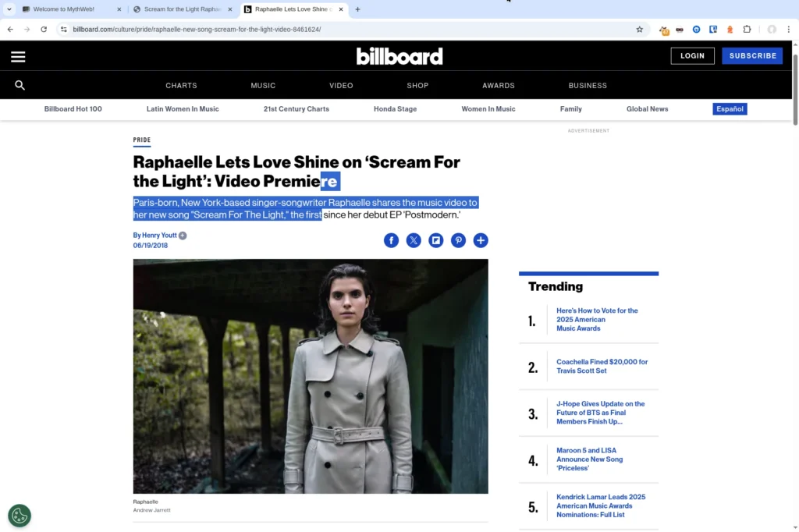Open trending story Coachella Fined $20,000
799x532 pixels.
click(602, 367)
